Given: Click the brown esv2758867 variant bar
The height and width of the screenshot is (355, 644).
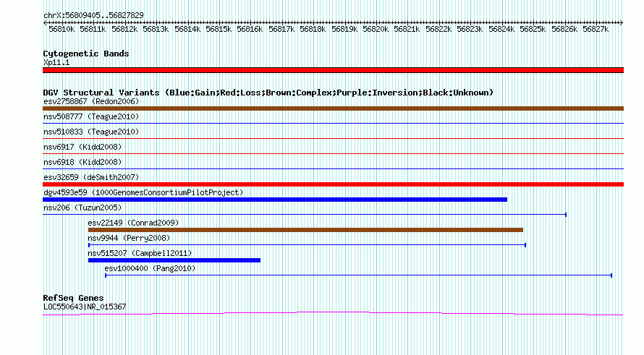Looking at the screenshot, I should point(333,108).
